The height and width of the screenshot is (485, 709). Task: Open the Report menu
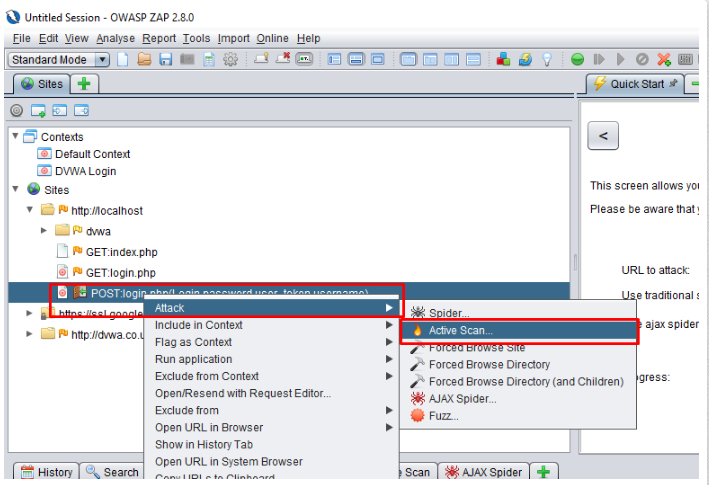tap(159, 38)
